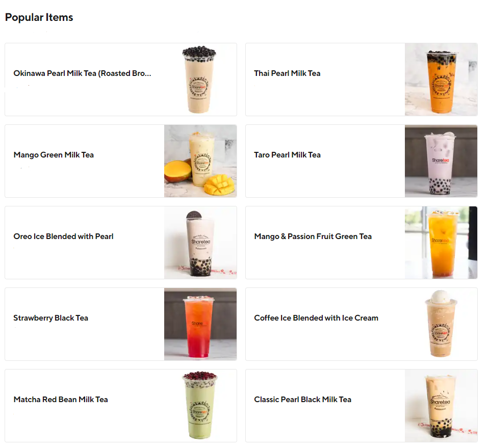Select Matcha Red Bean Milk Tea title
This screenshot has height=448, width=489.
coord(61,400)
